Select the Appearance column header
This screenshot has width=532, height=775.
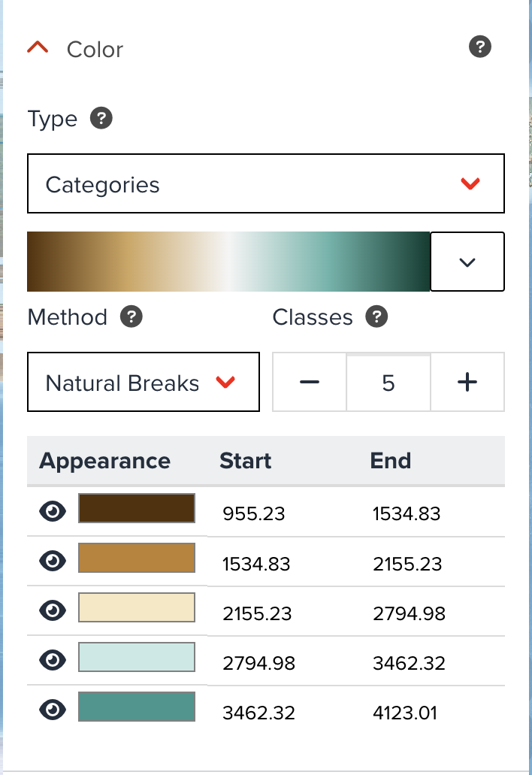104,461
